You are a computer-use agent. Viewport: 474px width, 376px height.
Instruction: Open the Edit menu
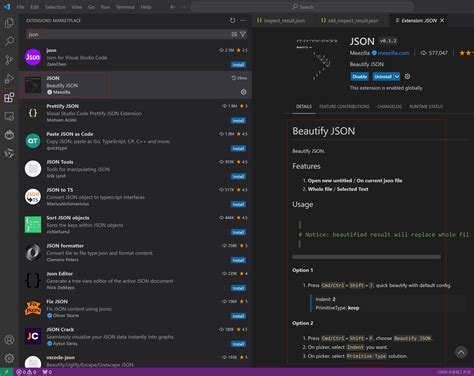coord(34,7)
